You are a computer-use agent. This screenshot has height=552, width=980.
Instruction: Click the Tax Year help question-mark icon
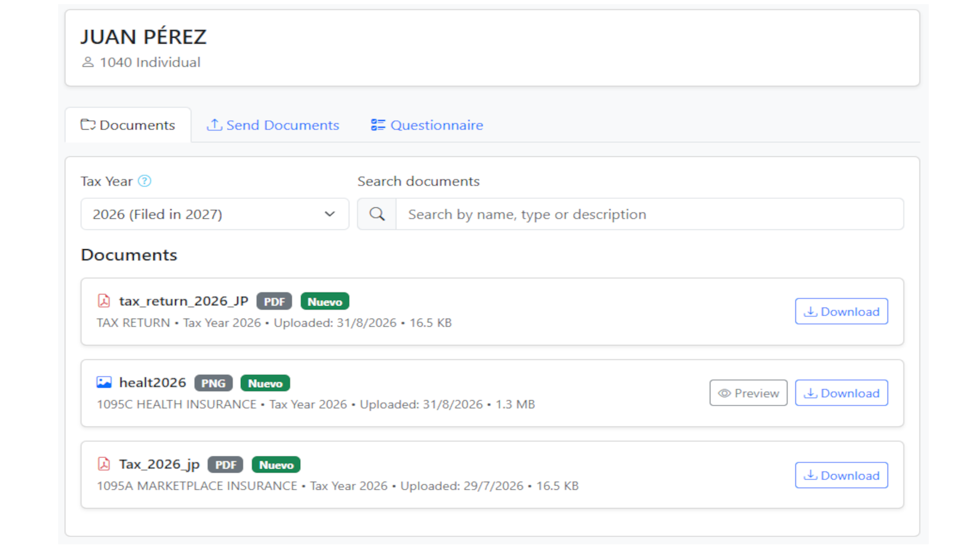[144, 181]
